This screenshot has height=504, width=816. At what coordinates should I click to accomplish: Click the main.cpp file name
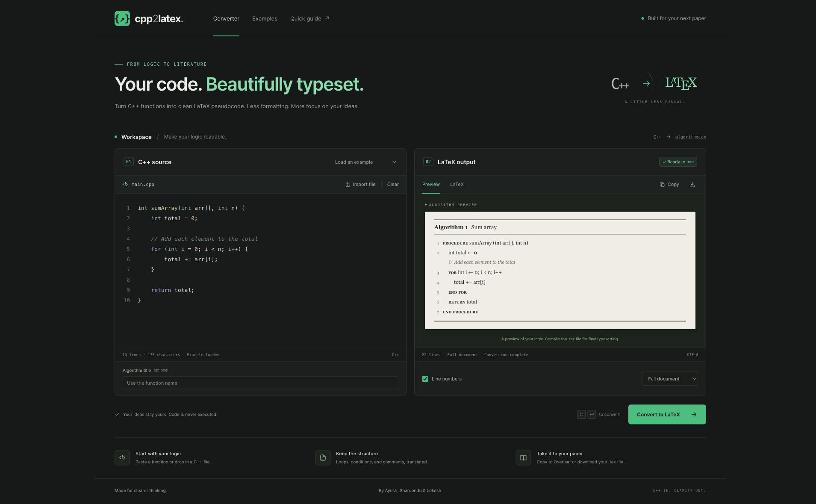pos(143,184)
